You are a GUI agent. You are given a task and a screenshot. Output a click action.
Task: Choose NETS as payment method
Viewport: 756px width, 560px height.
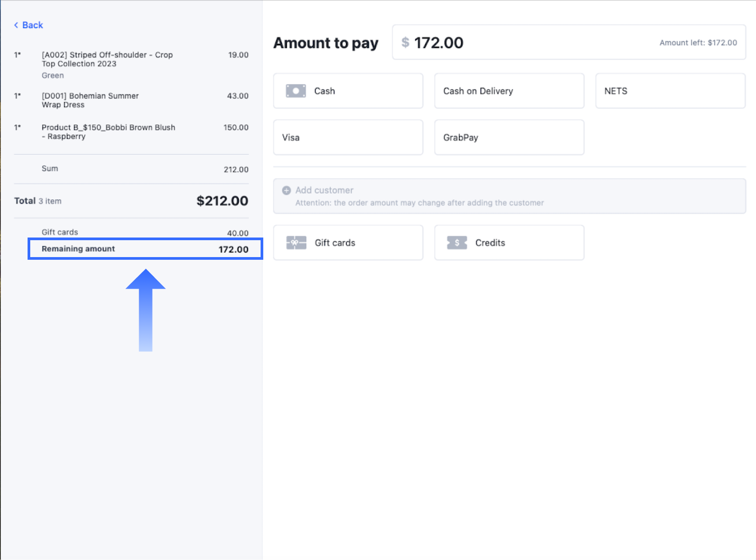(x=670, y=91)
